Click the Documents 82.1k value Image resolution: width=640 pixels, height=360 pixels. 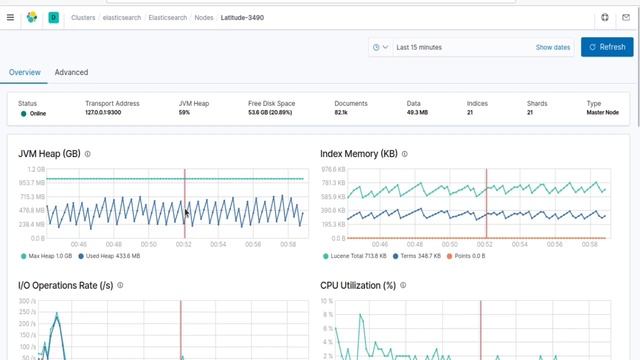tap(341, 112)
